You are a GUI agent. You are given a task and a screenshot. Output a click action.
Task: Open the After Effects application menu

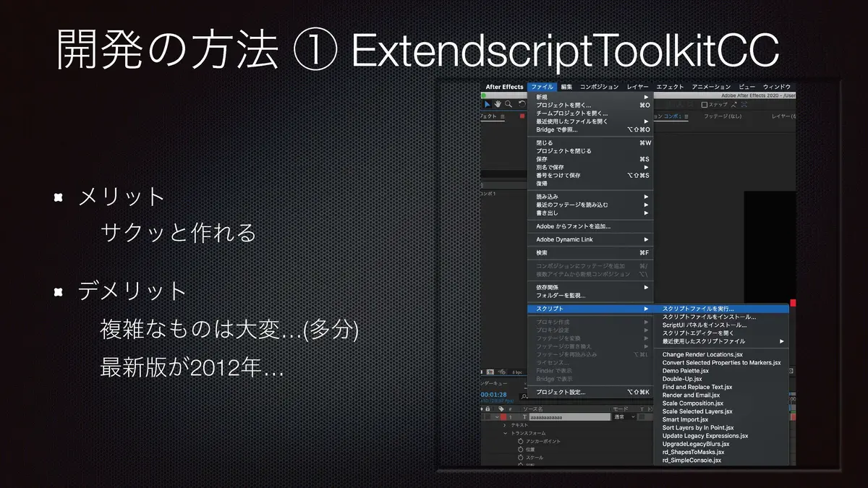pyautogui.click(x=504, y=87)
